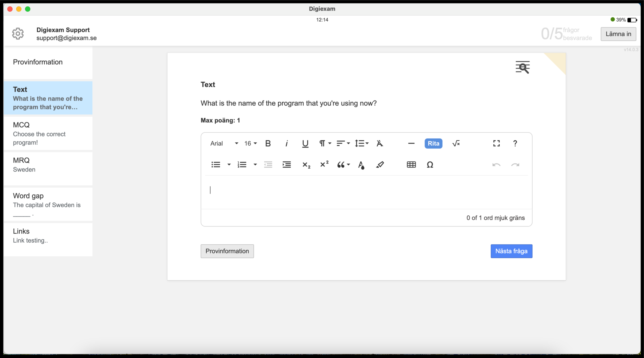644x358 pixels.
Task: Click the support@digiexam.se email text
Action: point(67,38)
